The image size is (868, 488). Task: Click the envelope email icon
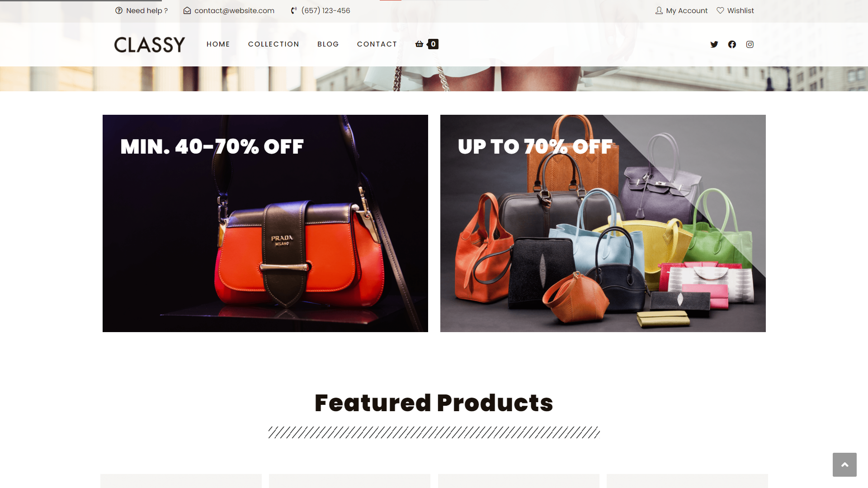tap(187, 10)
